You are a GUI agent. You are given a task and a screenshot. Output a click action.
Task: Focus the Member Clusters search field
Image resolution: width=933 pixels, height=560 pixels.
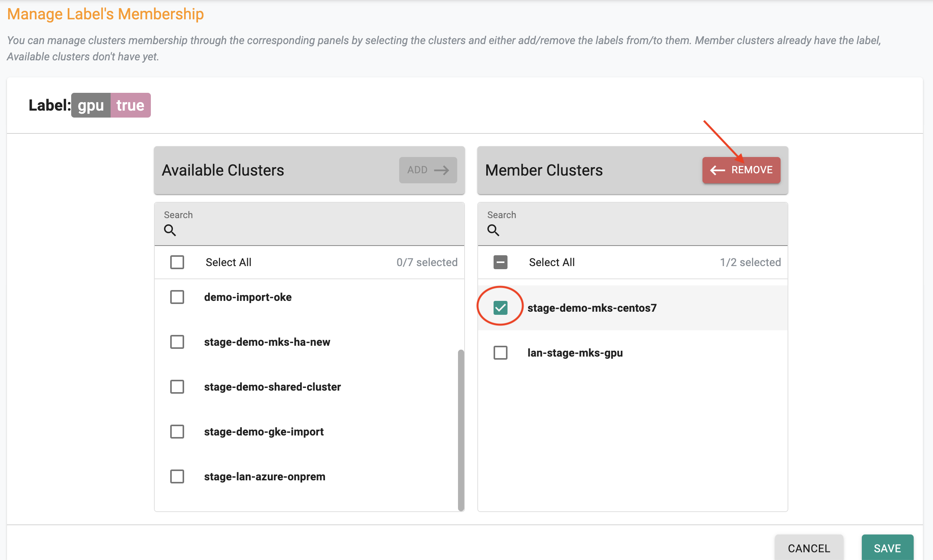coord(633,224)
